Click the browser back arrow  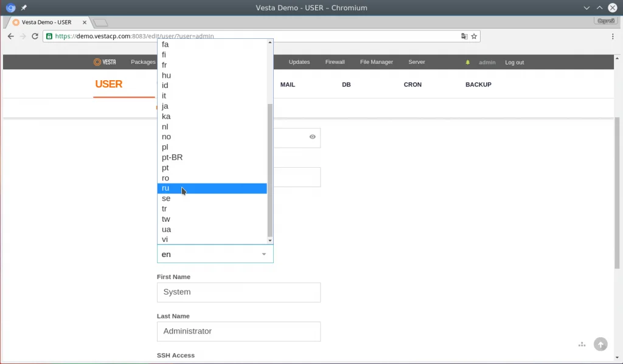(x=11, y=36)
